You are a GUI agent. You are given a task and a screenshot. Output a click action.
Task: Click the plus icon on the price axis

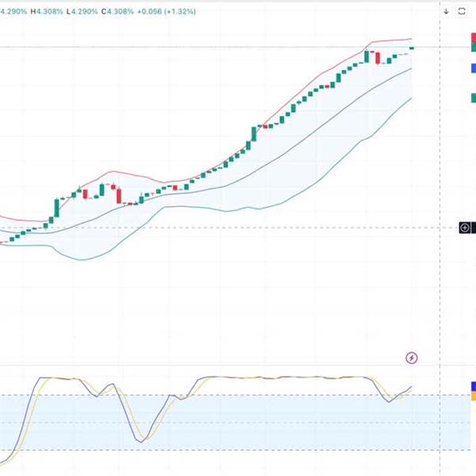pyautogui.click(x=464, y=228)
